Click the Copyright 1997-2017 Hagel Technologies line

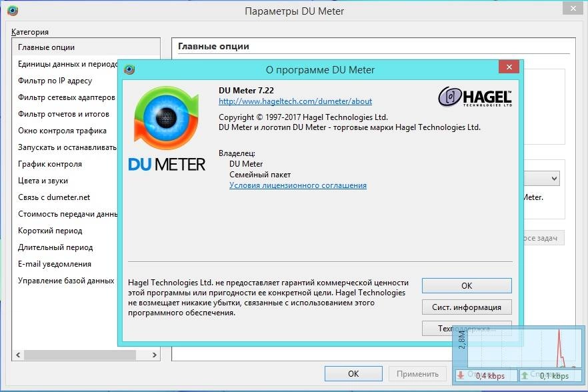tap(303, 117)
